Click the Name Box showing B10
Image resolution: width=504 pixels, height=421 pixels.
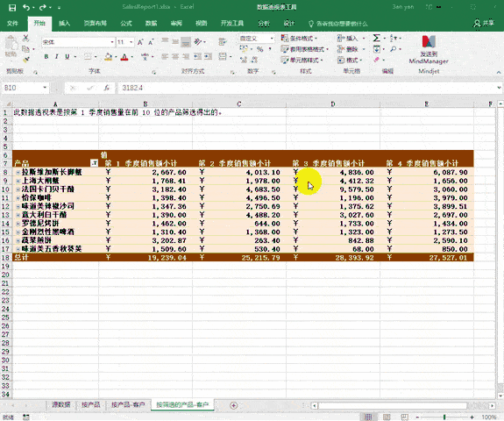(x=22, y=88)
